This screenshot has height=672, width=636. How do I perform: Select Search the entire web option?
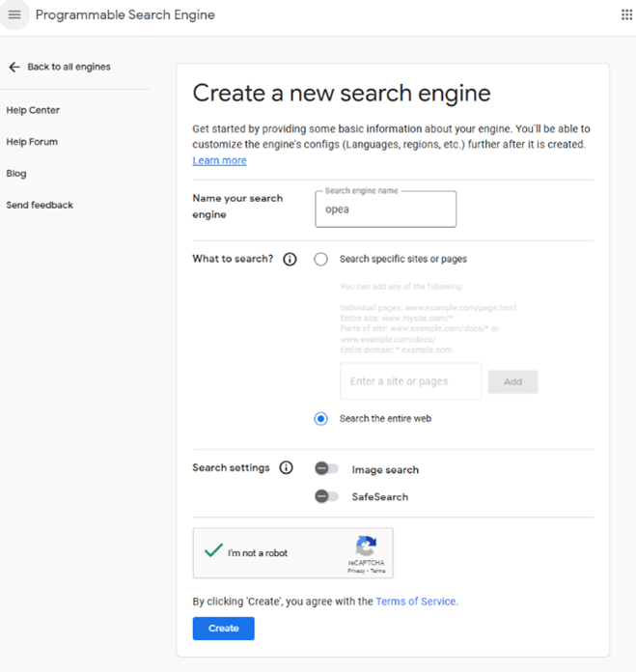pyautogui.click(x=321, y=418)
